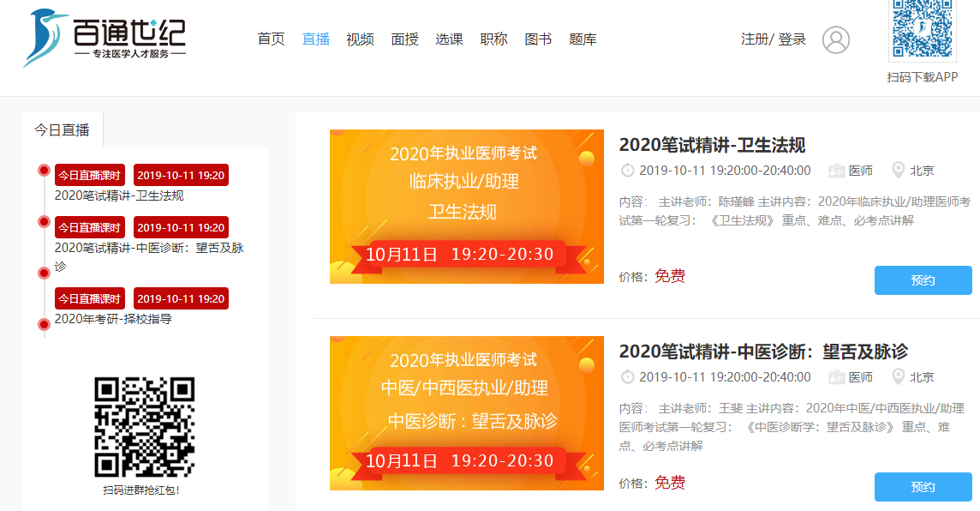Click time 2019-10-11 19:20:00-20:40:00 in 卫生法规 course

click(x=725, y=170)
